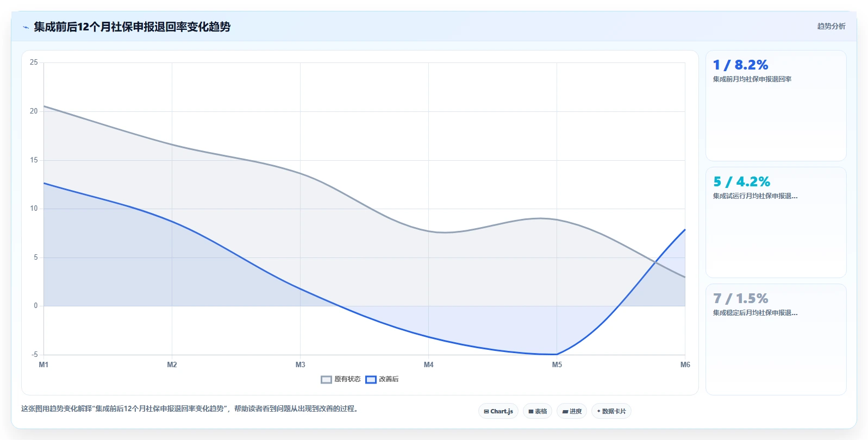Screen dimensions: 868x440
Task: Click the chart description sentence below the chart
Action: (190, 408)
